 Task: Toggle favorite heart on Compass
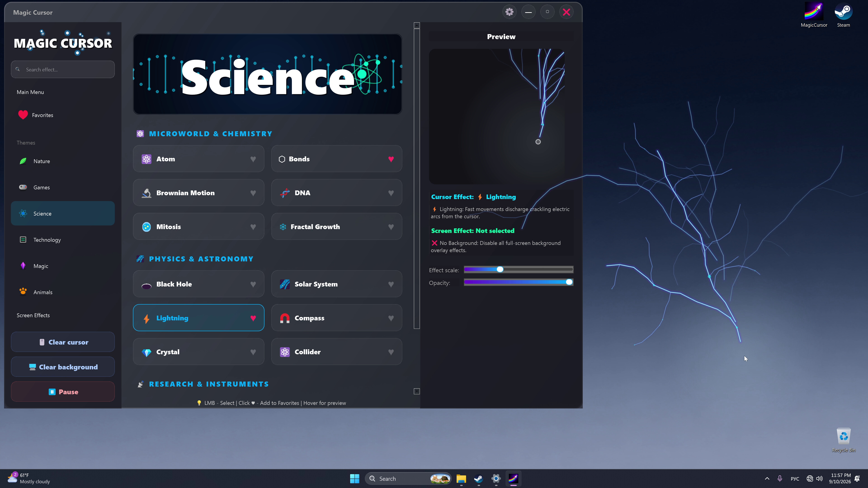tap(391, 318)
